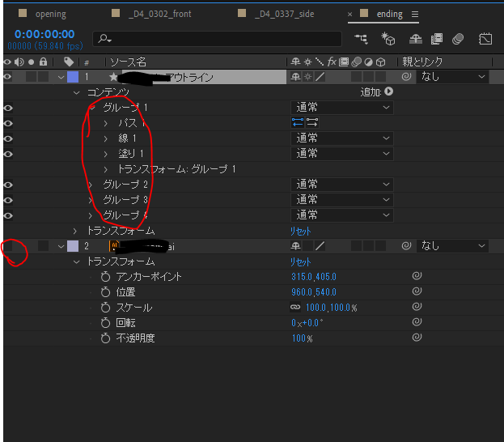The height and width of the screenshot is (442, 504).
Task: Toggle the scale constrain proportions link icon
Action: pyautogui.click(x=295, y=307)
